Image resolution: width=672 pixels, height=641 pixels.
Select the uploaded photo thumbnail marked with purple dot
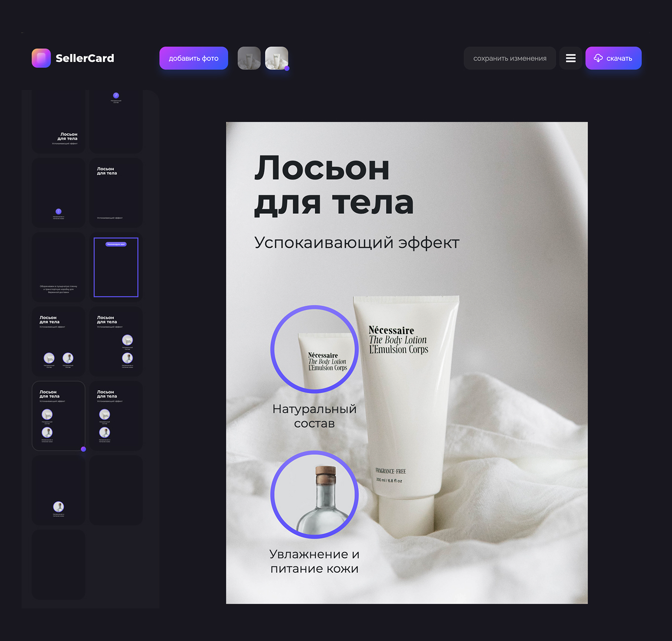tap(277, 58)
